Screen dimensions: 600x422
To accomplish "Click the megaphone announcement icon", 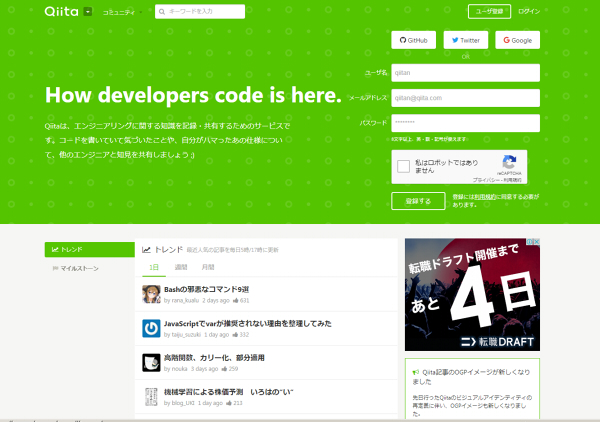I will click(416, 372).
